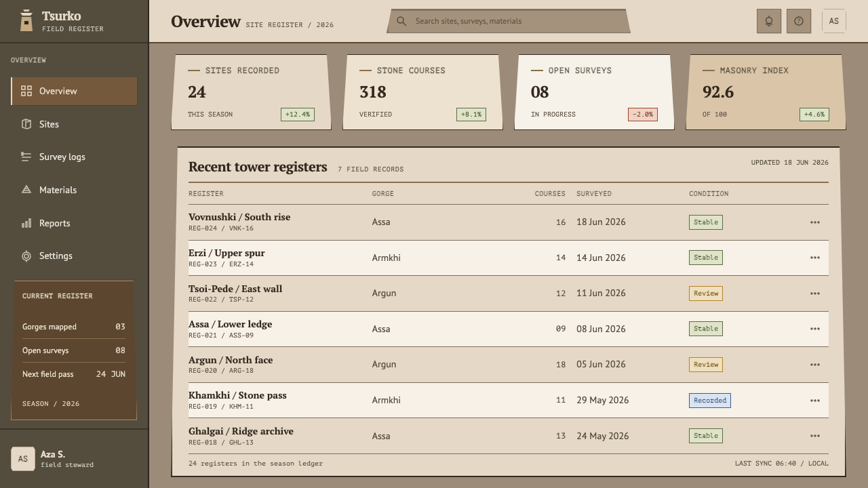868x488 pixels.
Task: Open the Sites Recorded stat card
Action: coord(251,92)
